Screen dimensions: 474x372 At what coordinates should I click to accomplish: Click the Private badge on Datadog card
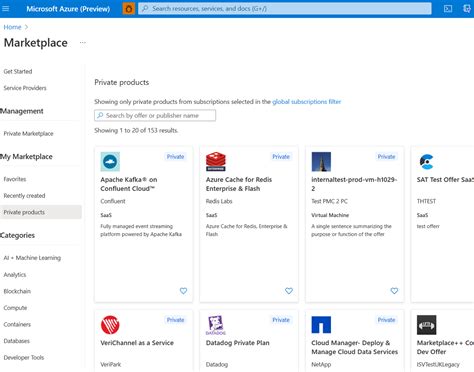pyautogui.click(x=281, y=320)
